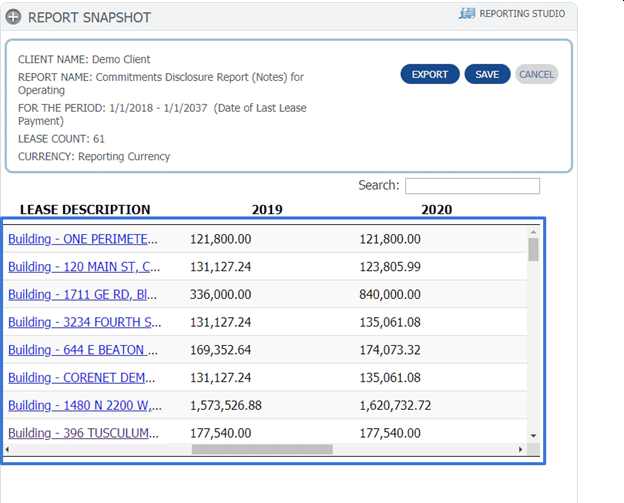View the Building - CORENET DEM lease
Image resolution: width=624 pixels, height=503 pixels.
point(83,378)
